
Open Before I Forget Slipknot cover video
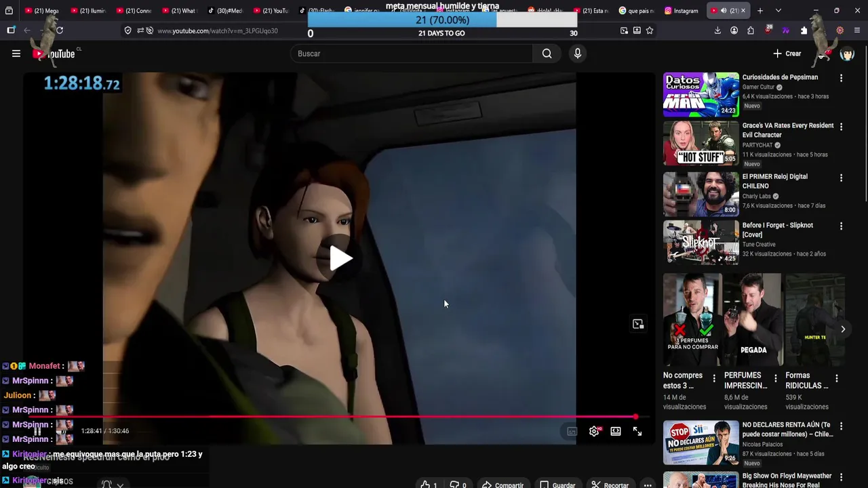[x=701, y=242]
